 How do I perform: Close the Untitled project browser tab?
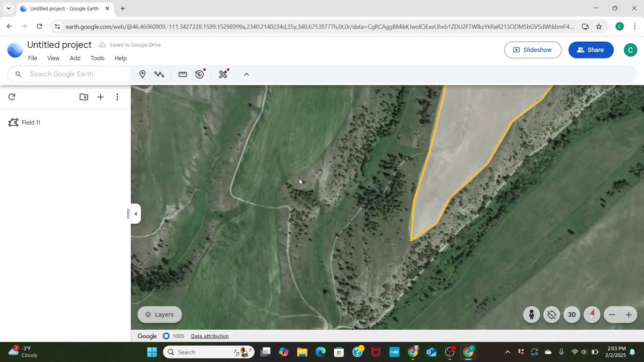click(107, 9)
